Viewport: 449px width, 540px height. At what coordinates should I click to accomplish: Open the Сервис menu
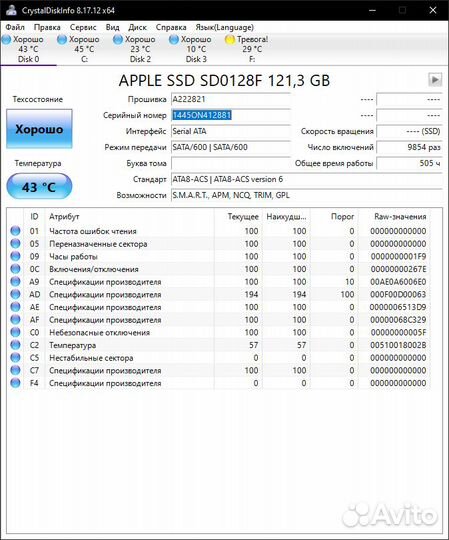[x=83, y=27]
